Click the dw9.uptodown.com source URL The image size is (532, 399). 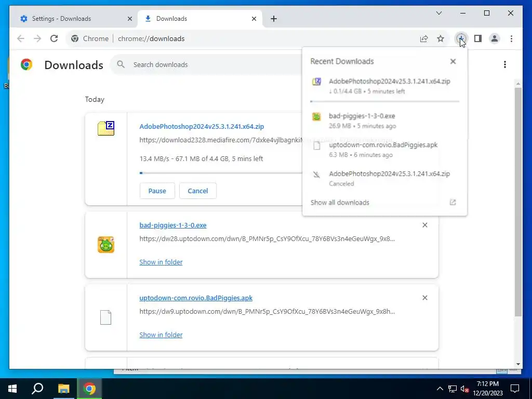(x=267, y=312)
